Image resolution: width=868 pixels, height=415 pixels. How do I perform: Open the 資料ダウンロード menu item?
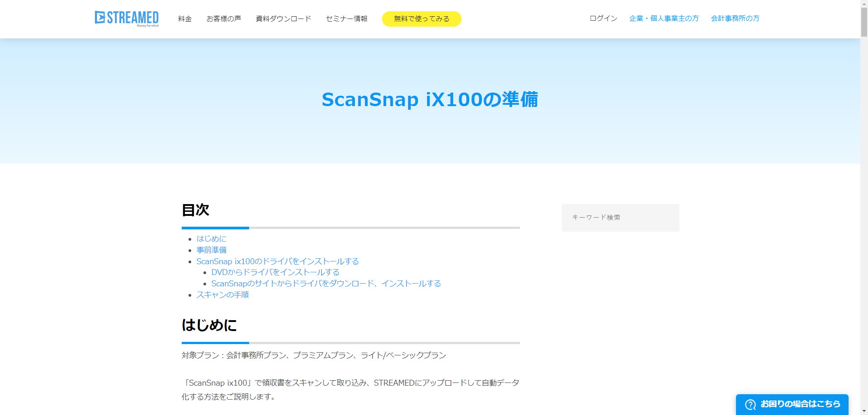283,19
